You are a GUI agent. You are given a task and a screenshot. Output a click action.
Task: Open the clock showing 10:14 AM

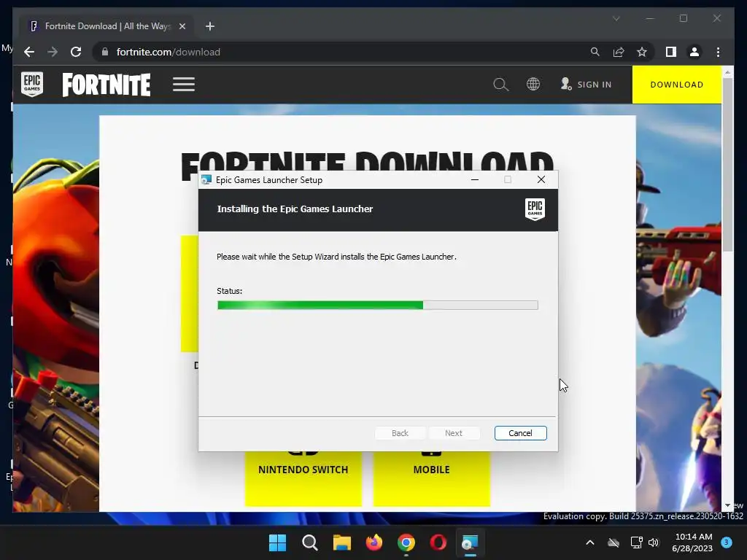(x=693, y=542)
